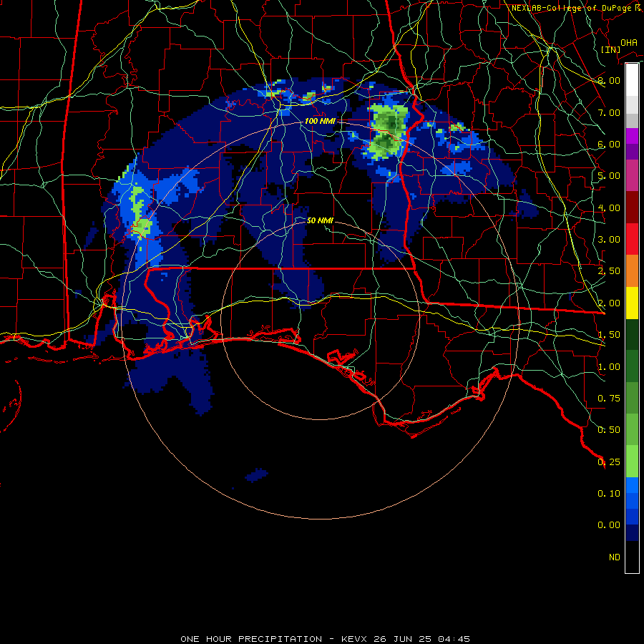The height and width of the screenshot is (644, 644).
Task: Pick the white swatch atop the legend
Action: (x=632, y=80)
